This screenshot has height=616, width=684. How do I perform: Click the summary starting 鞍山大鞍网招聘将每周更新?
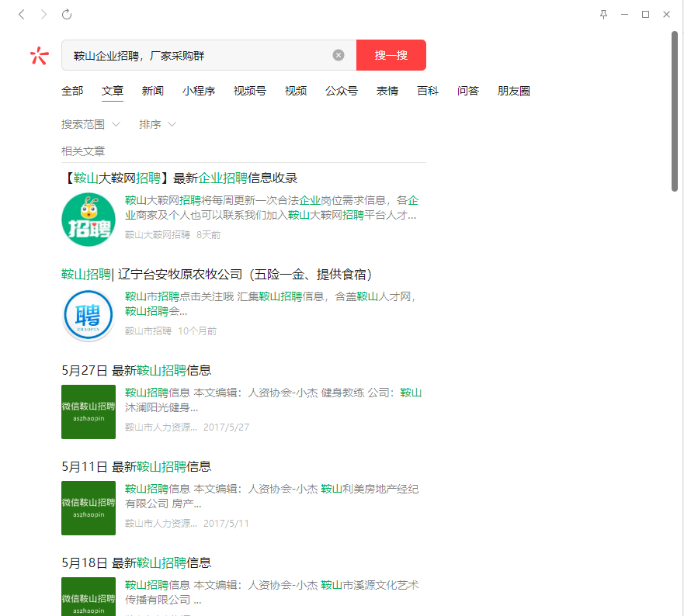pyautogui.click(x=272, y=208)
